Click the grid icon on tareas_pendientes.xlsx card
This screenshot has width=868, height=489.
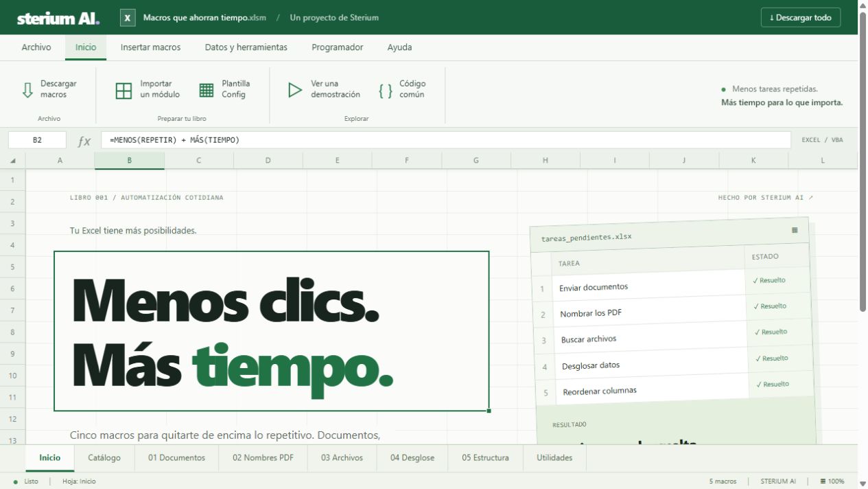click(795, 230)
